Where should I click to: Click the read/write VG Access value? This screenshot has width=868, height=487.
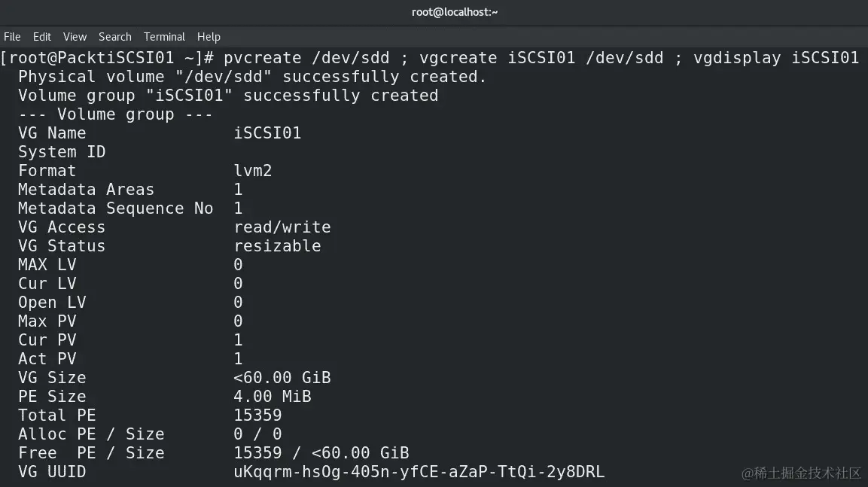pos(282,227)
